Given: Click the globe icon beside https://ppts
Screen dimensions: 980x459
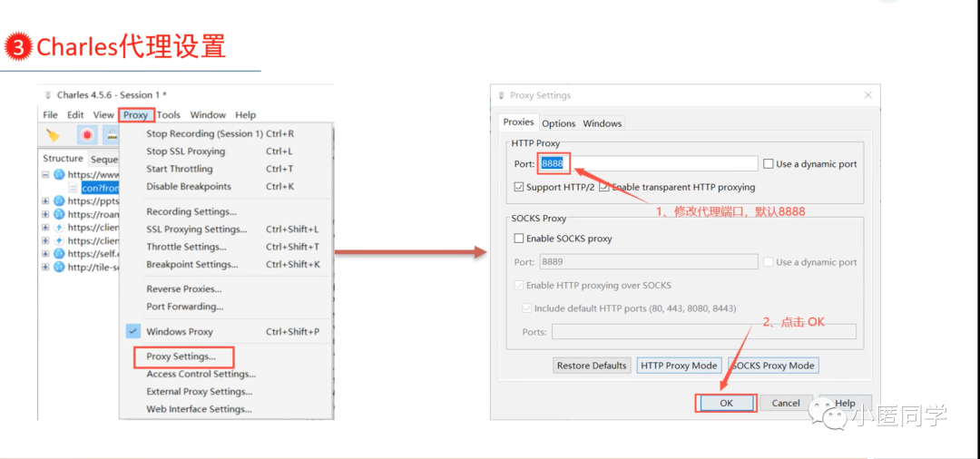Looking at the screenshot, I should tap(59, 201).
